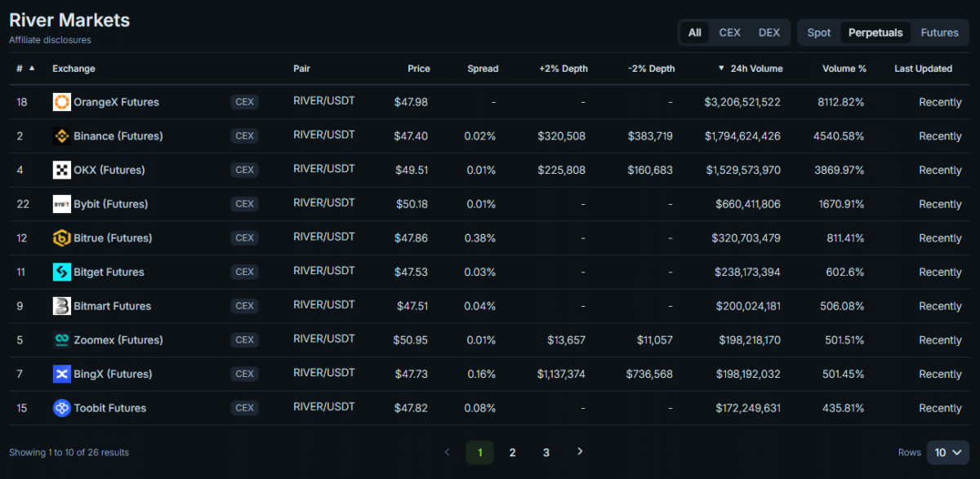
Task: Toggle the 24h Volume sort arrow
Action: [x=721, y=69]
